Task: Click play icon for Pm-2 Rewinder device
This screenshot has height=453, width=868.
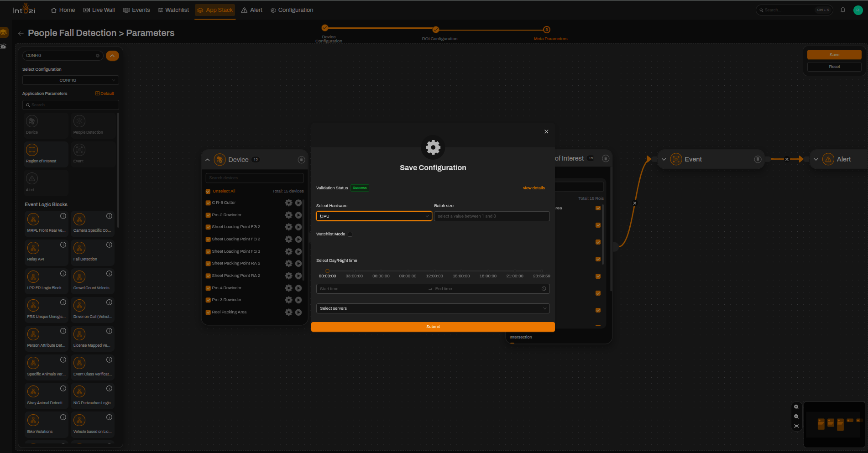Action: 298,215
